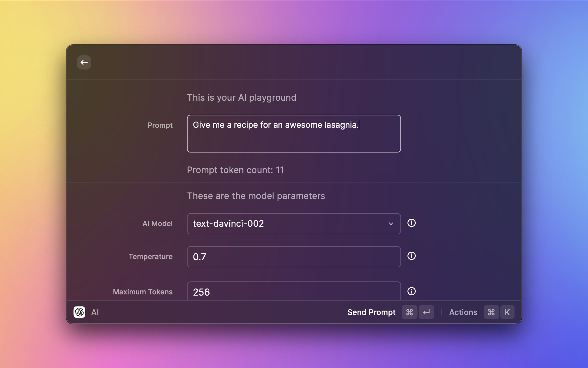Click Command key icon beside Actions
The image size is (588, 368).
pos(491,312)
